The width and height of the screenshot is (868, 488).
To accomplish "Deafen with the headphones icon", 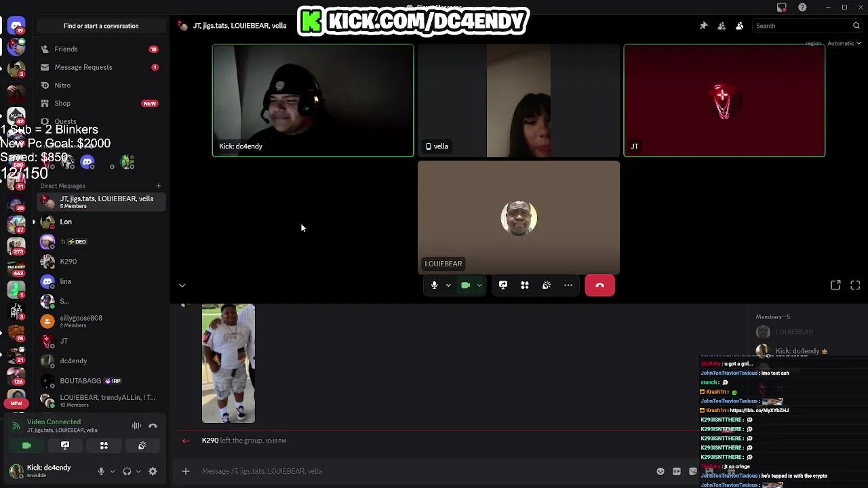I will (x=127, y=471).
